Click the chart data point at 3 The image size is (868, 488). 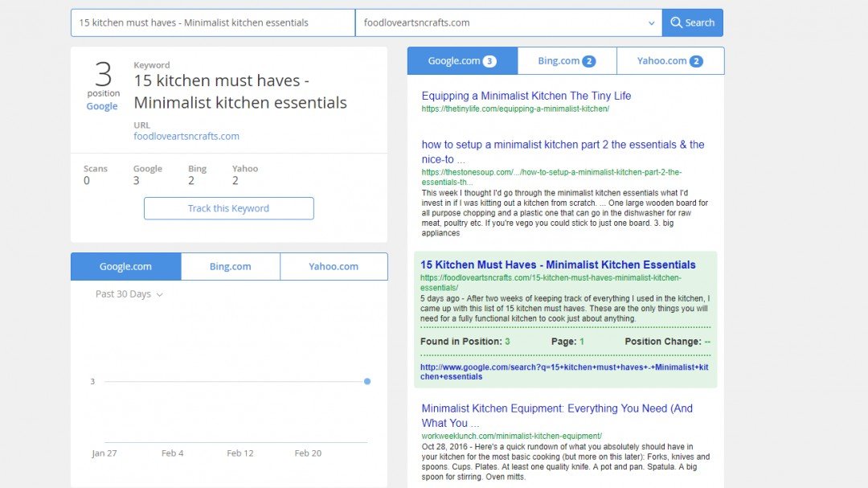[367, 381]
